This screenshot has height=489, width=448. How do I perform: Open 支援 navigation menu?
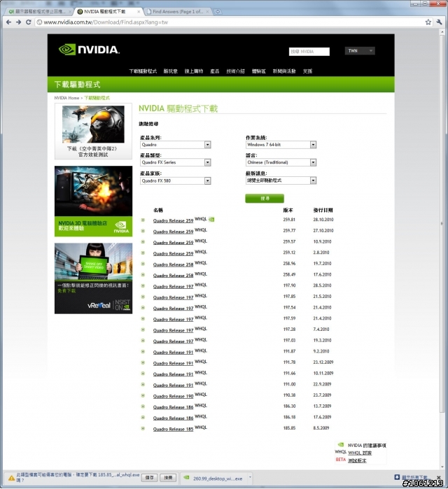[x=307, y=71]
